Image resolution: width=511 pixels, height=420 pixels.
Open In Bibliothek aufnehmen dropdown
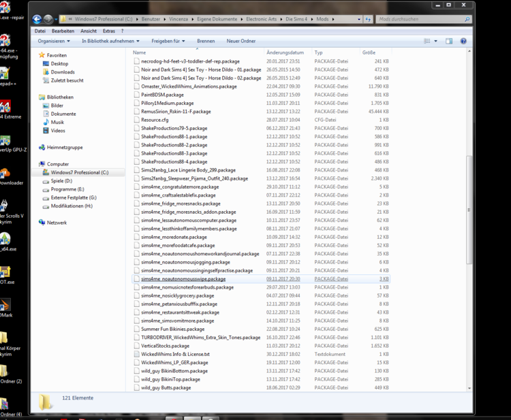click(x=110, y=41)
